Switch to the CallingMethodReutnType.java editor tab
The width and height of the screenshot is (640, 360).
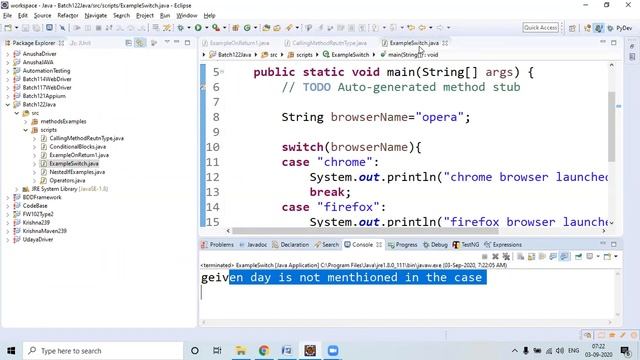326,43
